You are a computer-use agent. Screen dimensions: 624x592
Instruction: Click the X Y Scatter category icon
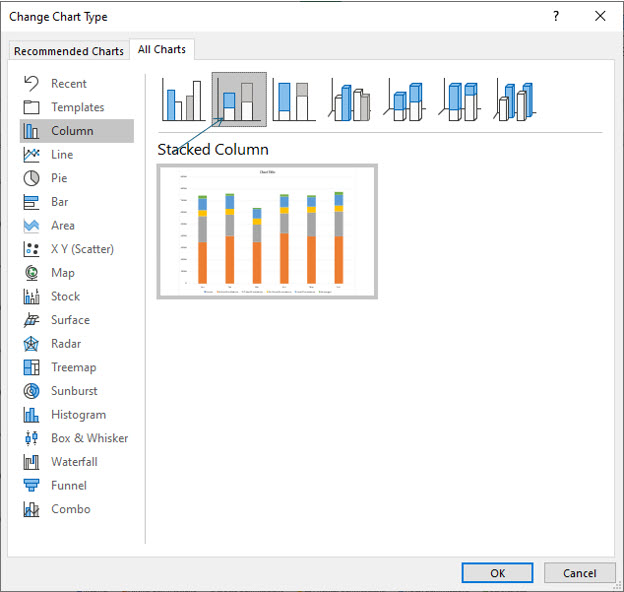coord(31,249)
